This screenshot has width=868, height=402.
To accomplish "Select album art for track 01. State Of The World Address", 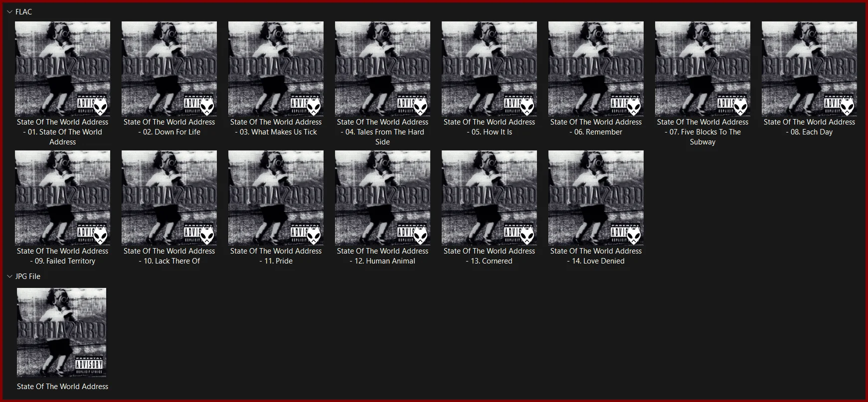I will (x=62, y=69).
